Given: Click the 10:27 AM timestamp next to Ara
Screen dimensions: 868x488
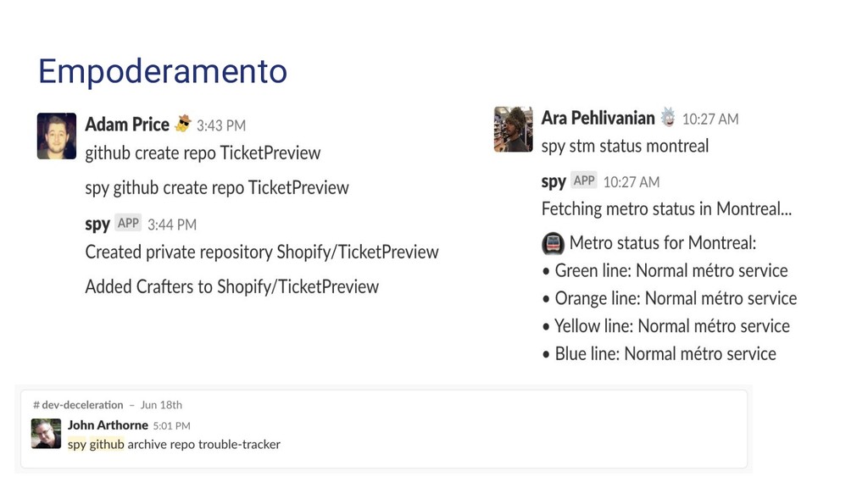Looking at the screenshot, I should (710, 119).
